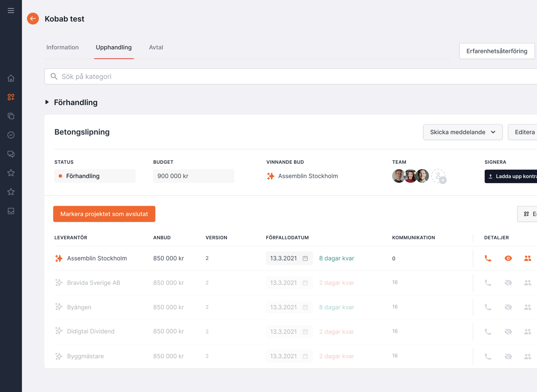Image resolution: width=537 pixels, height=392 pixels.
Task: Expand the Förhandling section triangle
Action: tap(47, 102)
